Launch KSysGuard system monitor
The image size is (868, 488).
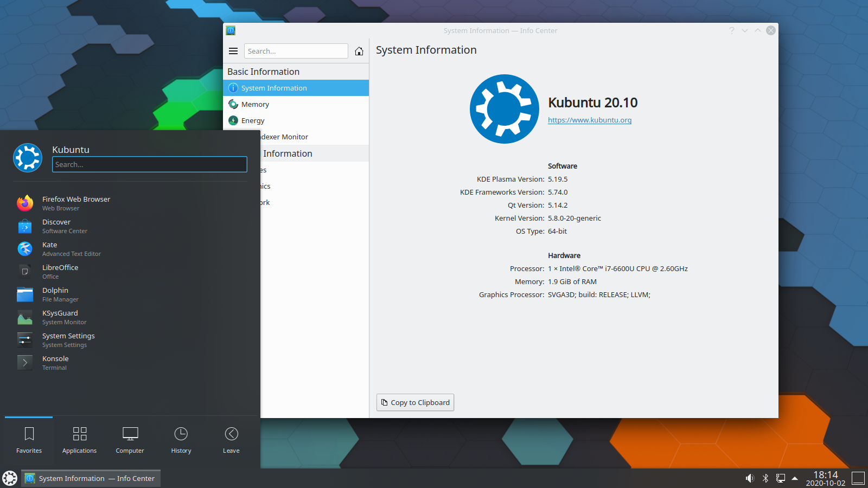point(130,317)
